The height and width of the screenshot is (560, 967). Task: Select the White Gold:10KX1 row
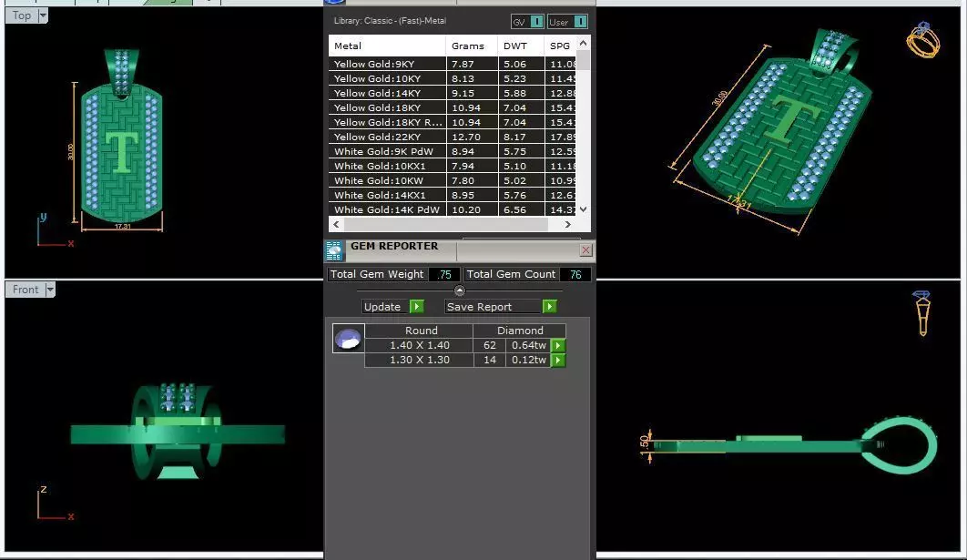pyautogui.click(x=453, y=166)
